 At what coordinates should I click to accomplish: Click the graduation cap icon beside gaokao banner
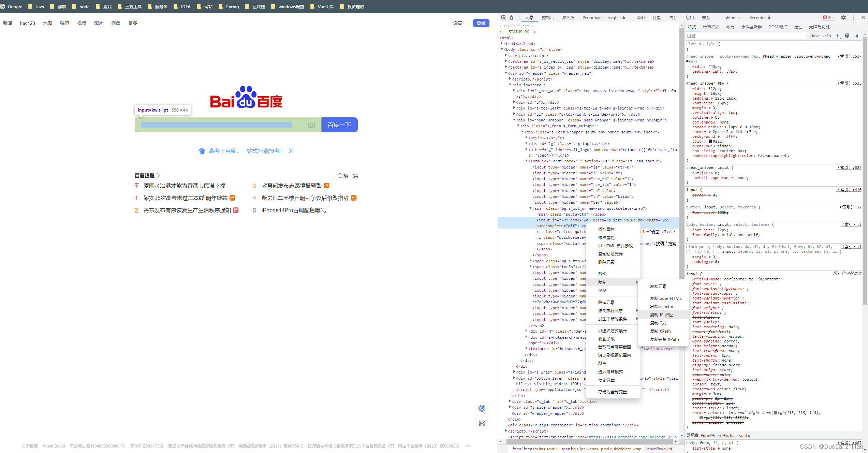[202, 151]
